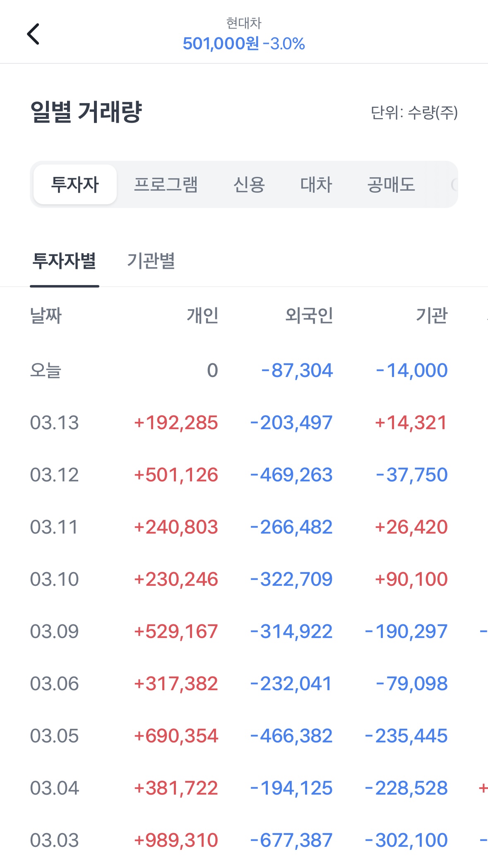Switch to the 프로그램 tab

coord(166,184)
